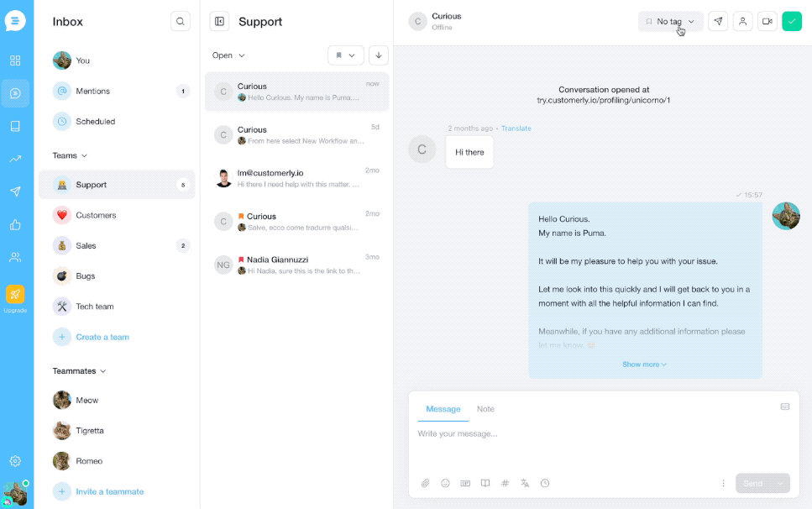Open the No tag dropdown
The width and height of the screenshot is (812, 509).
click(670, 21)
